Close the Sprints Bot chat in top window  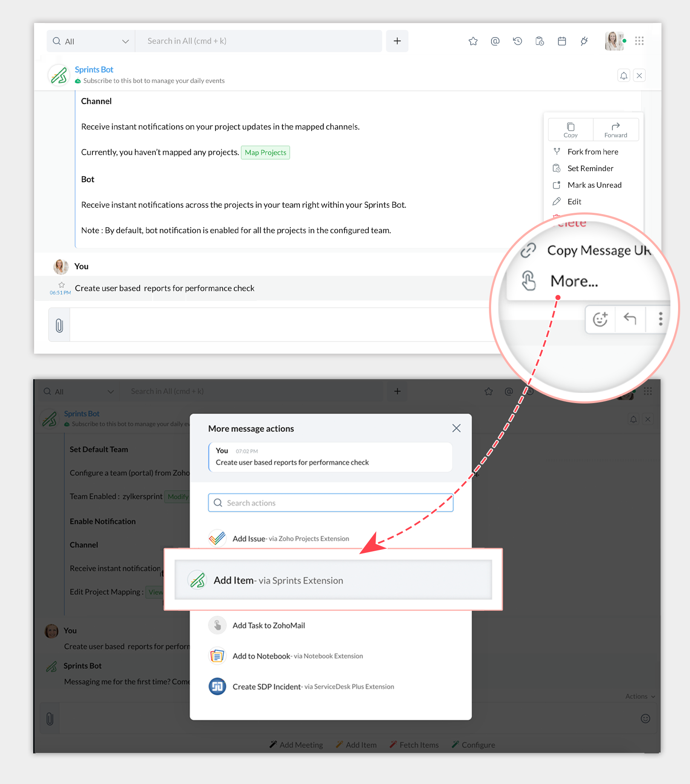tap(639, 76)
